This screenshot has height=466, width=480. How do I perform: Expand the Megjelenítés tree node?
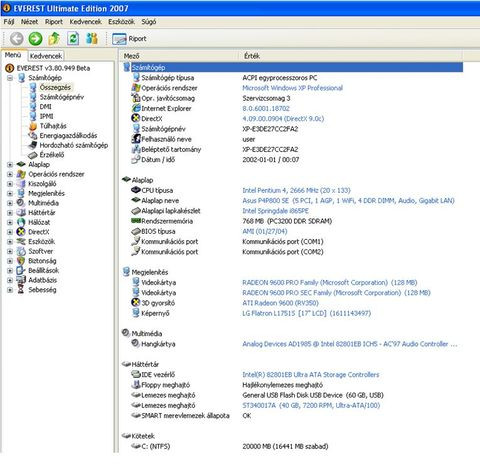[x=10, y=194]
